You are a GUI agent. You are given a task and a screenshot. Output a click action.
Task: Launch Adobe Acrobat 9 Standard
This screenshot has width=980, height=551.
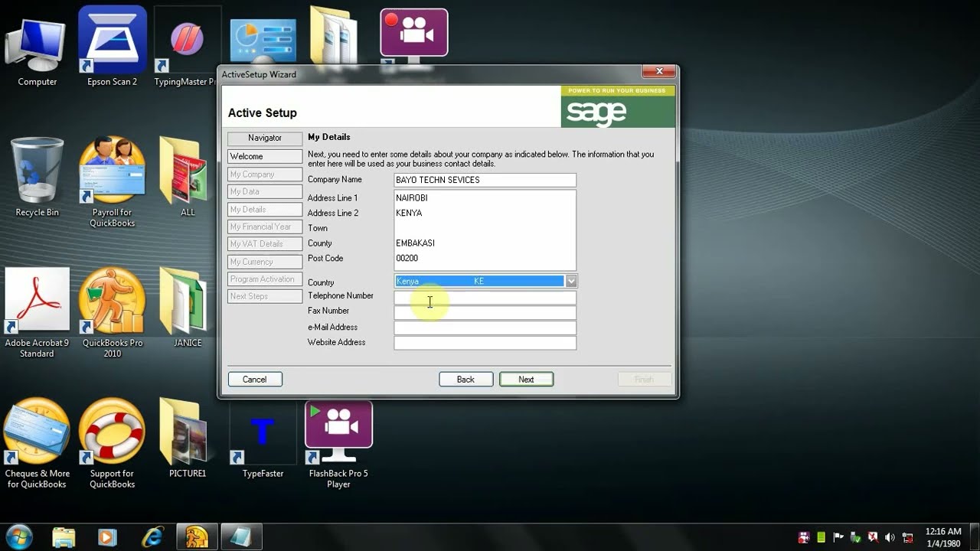point(37,313)
